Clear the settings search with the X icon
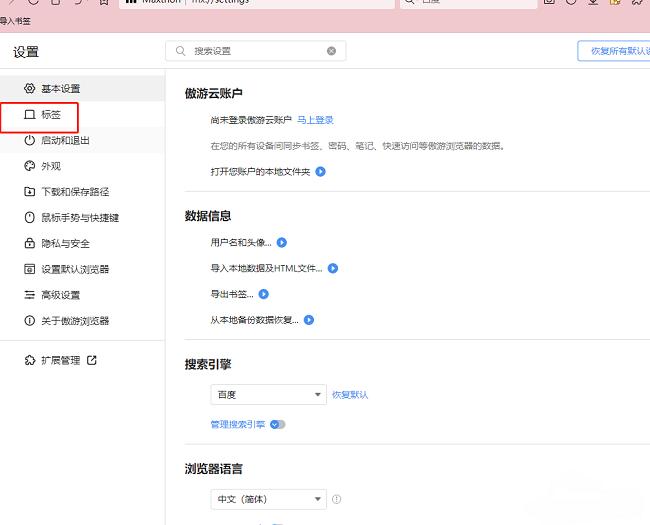Screen dimensions: 650x525 click(332, 51)
